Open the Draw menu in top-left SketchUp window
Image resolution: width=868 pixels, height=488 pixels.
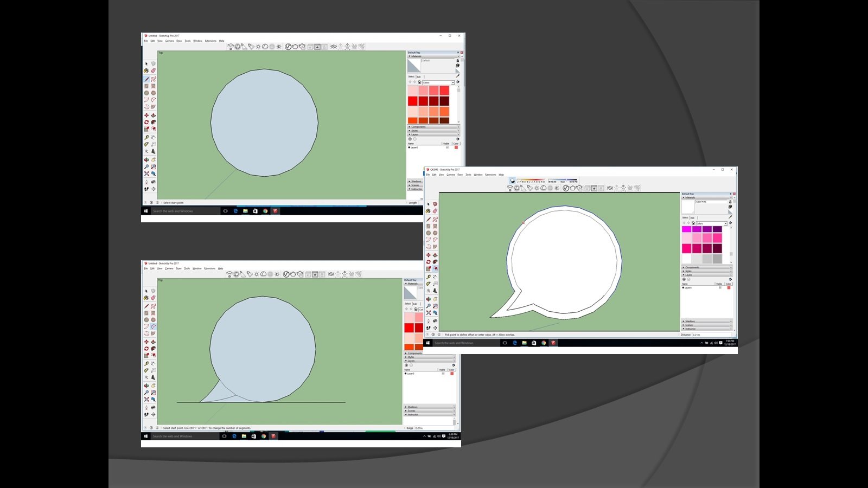(179, 41)
